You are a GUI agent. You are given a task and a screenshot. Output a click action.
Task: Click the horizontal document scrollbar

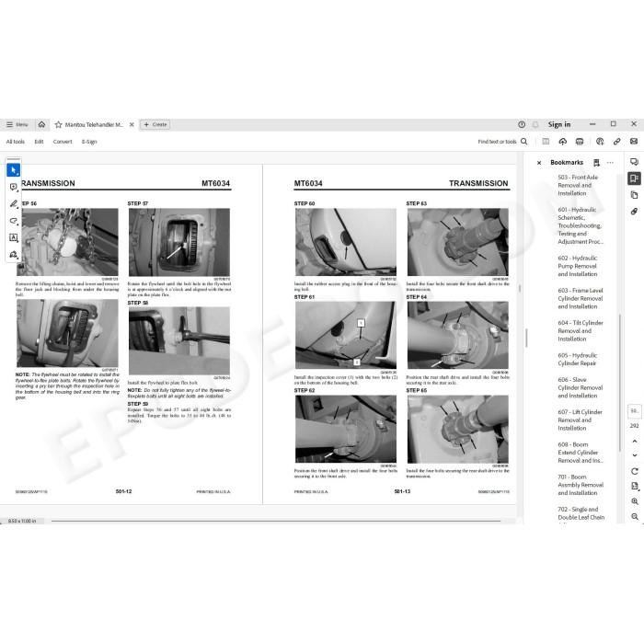276,522
